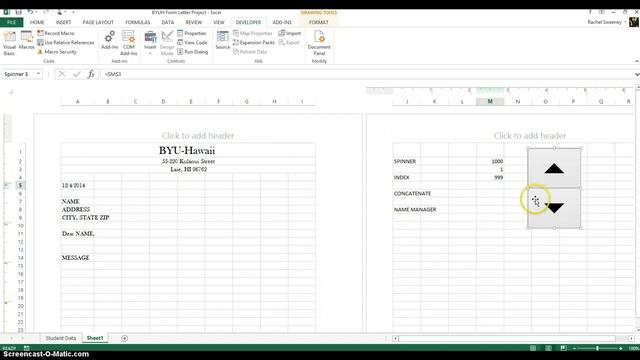Select the MESSAGE cell

click(78, 258)
